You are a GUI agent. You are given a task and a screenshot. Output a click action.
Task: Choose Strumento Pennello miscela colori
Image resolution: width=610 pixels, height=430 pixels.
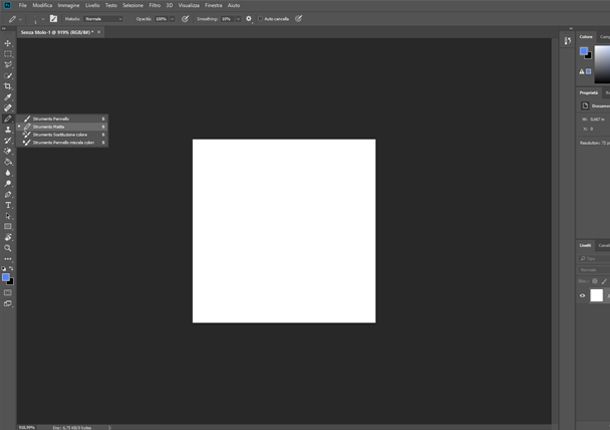tap(63, 142)
